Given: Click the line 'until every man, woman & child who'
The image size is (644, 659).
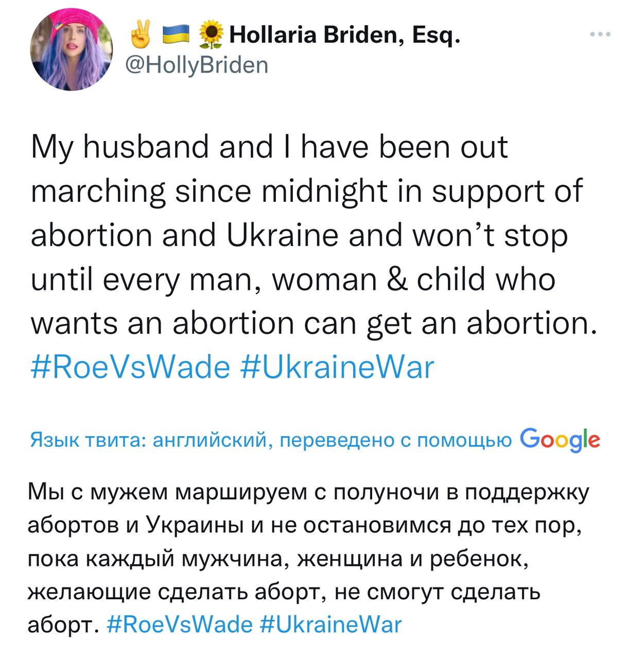Looking at the screenshot, I should [x=293, y=280].
